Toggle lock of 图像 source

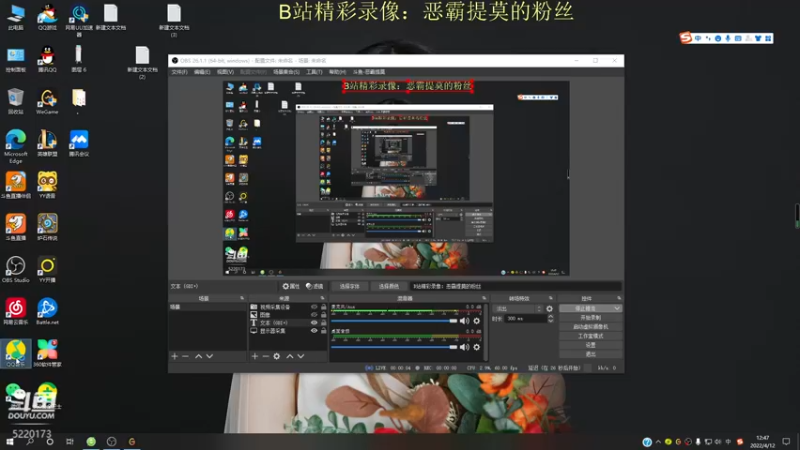323,315
